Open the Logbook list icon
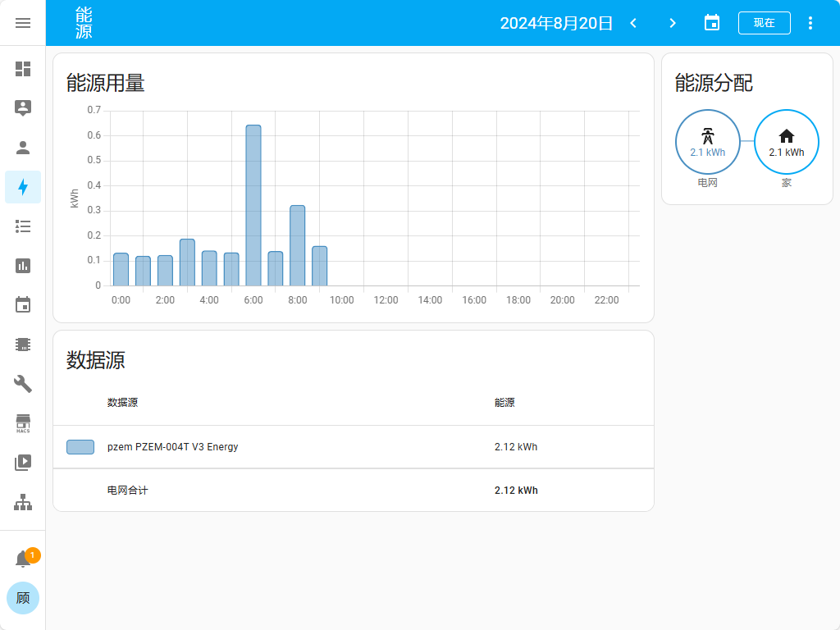The height and width of the screenshot is (630, 840). 23,226
